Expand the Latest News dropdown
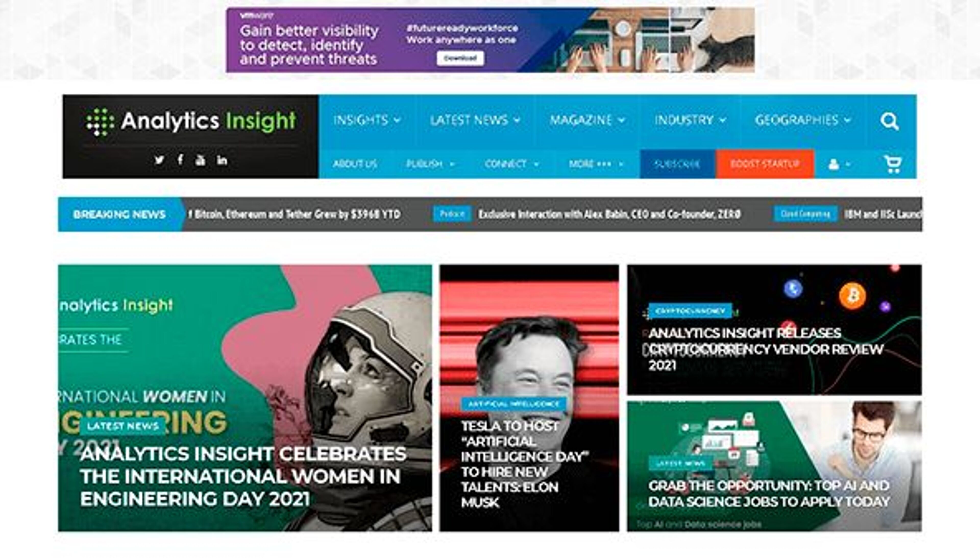 click(475, 120)
